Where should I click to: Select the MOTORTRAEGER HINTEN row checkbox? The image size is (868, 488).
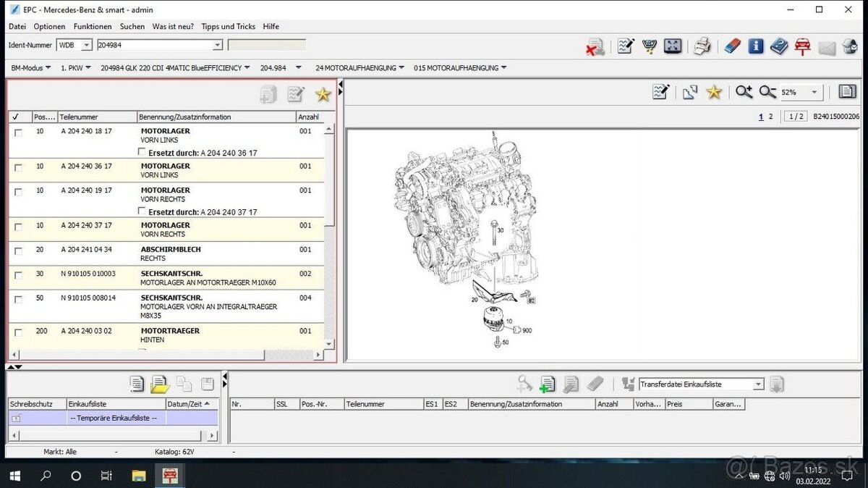coord(18,333)
